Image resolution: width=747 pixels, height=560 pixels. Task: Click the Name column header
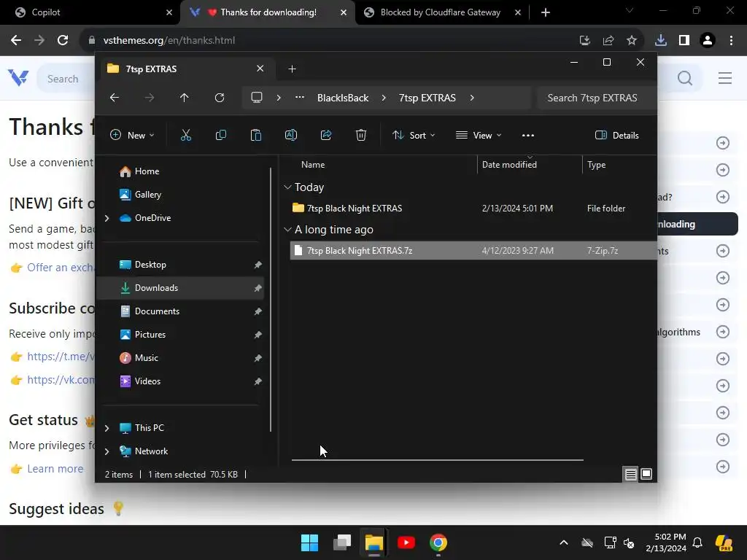pyautogui.click(x=313, y=165)
